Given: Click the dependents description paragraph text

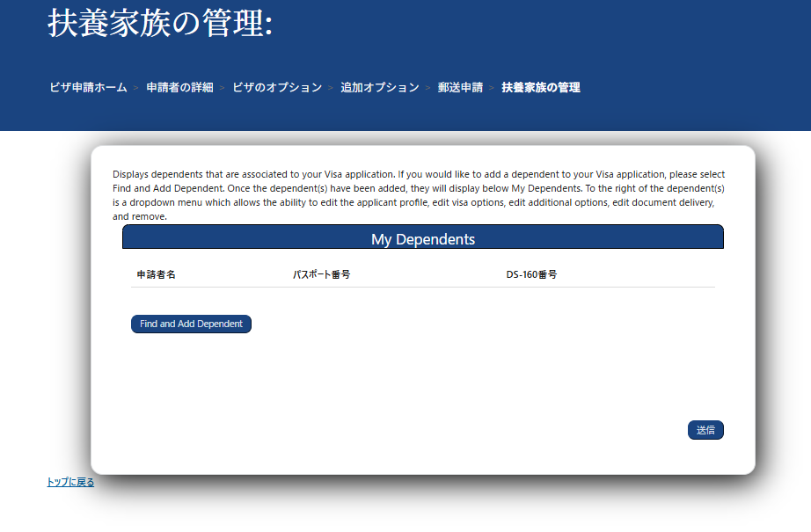Looking at the screenshot, I should click(x=419, y=195).
